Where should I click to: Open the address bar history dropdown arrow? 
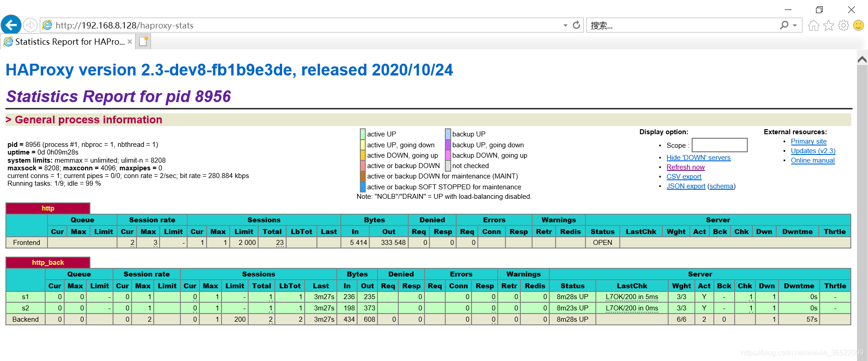pos(565,26)
